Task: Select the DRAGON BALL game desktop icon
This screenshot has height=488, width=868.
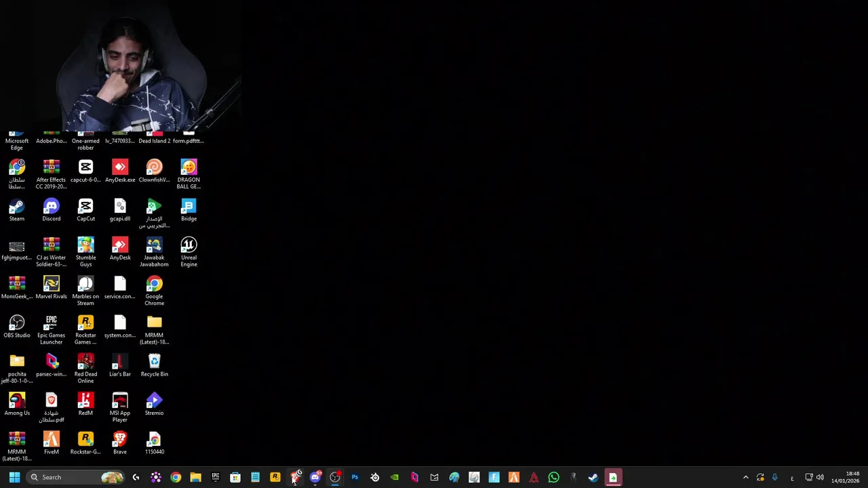Action: pos(189,174)
